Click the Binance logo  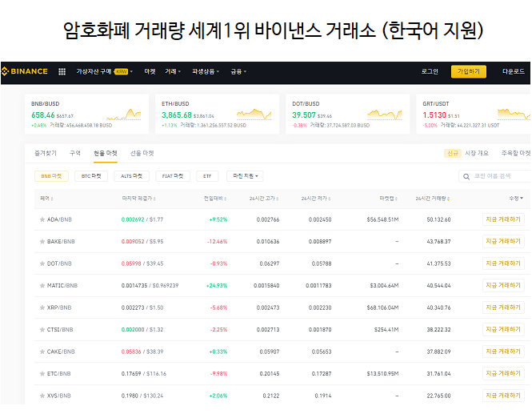(x=25, y=71)
